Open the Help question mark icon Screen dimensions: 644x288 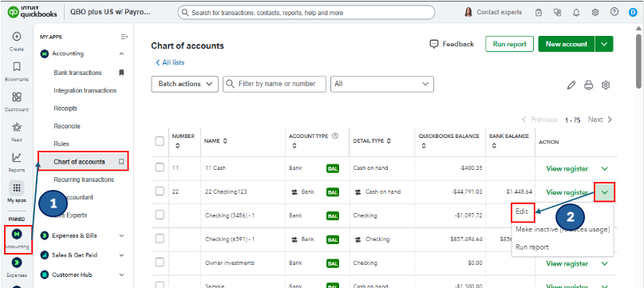click(x=614, y=12)
